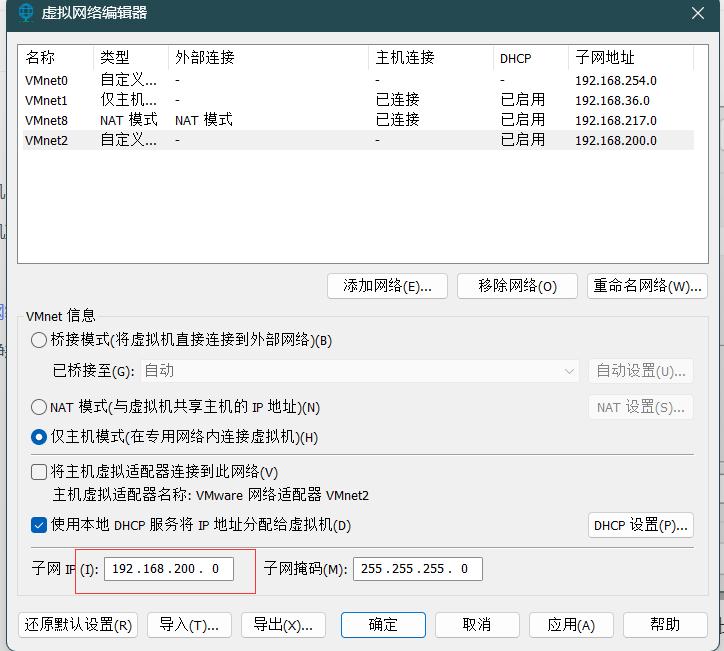
Task: Click 还原默认设置(R) button
Action: pyautogui.click(x=78, y=625)
